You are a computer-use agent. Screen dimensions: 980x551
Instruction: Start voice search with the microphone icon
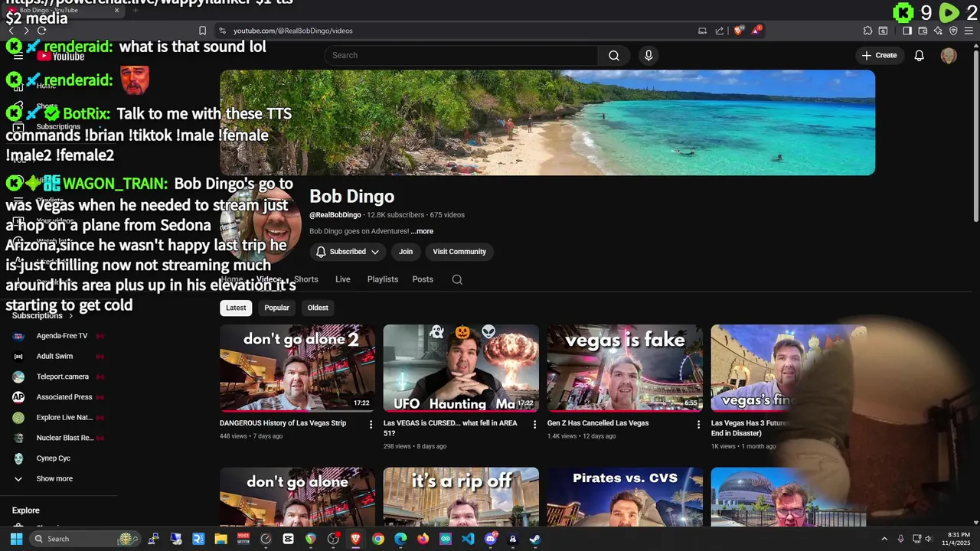(x=648, y=55)
